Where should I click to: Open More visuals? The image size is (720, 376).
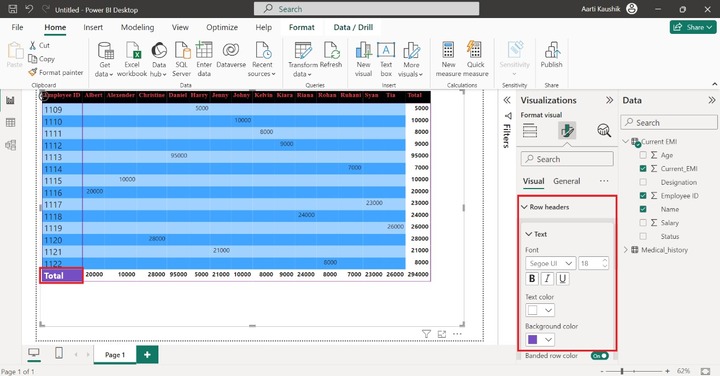(x=411, y=59)
